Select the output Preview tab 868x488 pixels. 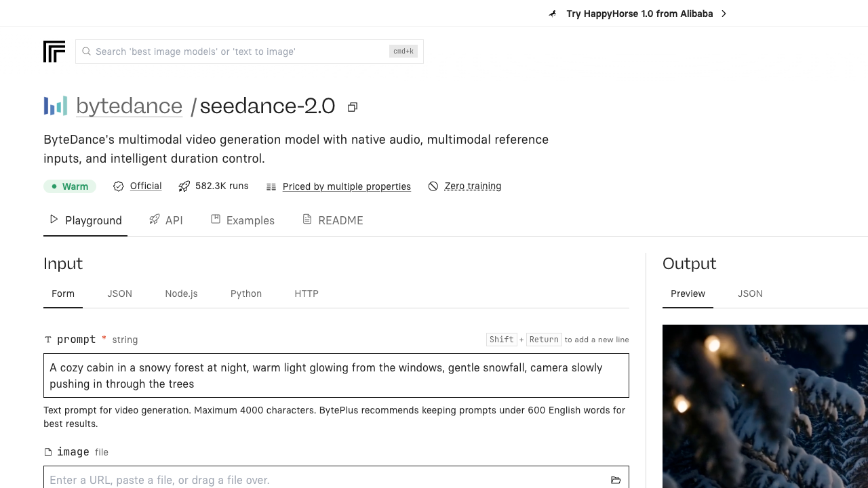(x=688, y=293)
